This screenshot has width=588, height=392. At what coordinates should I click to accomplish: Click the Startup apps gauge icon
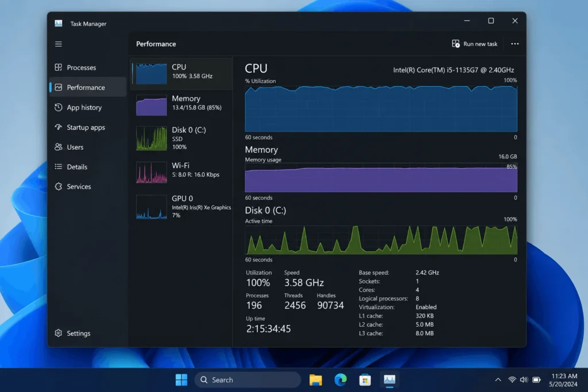coord(59,127)
